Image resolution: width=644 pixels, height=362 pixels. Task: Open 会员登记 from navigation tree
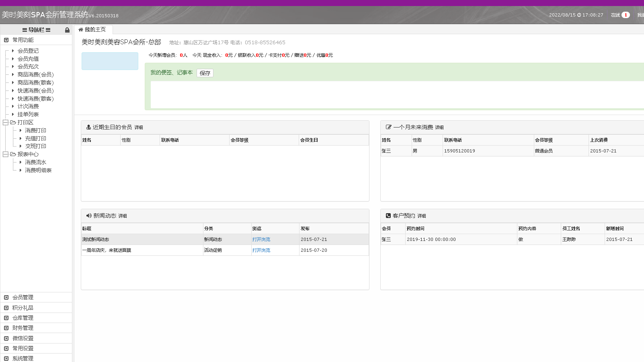(28, 51)
